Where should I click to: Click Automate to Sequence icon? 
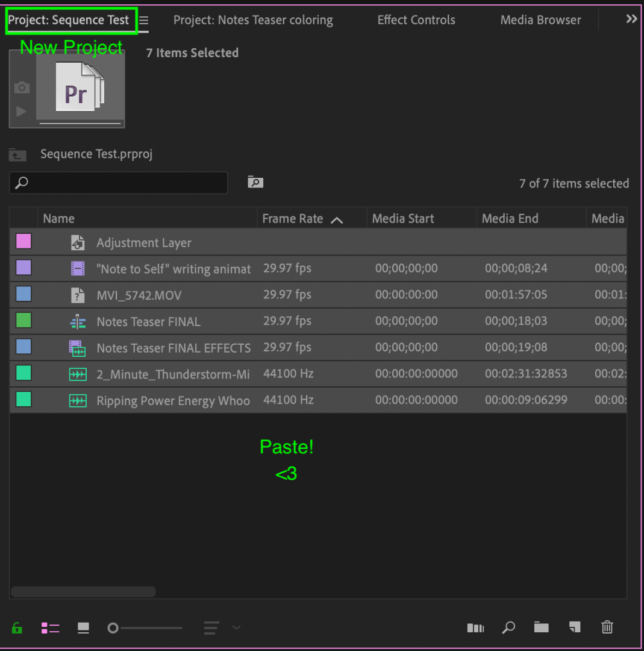click(475, 627)
